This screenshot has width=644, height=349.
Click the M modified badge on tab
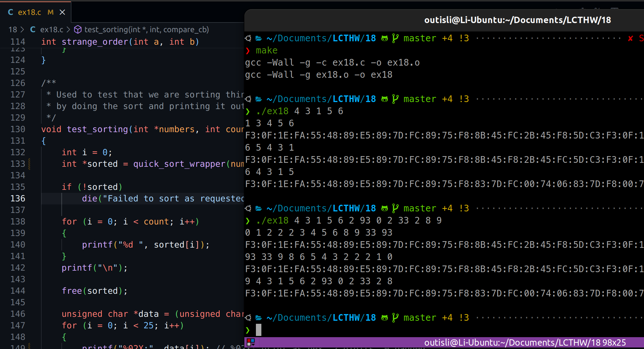tap(50, 12)
